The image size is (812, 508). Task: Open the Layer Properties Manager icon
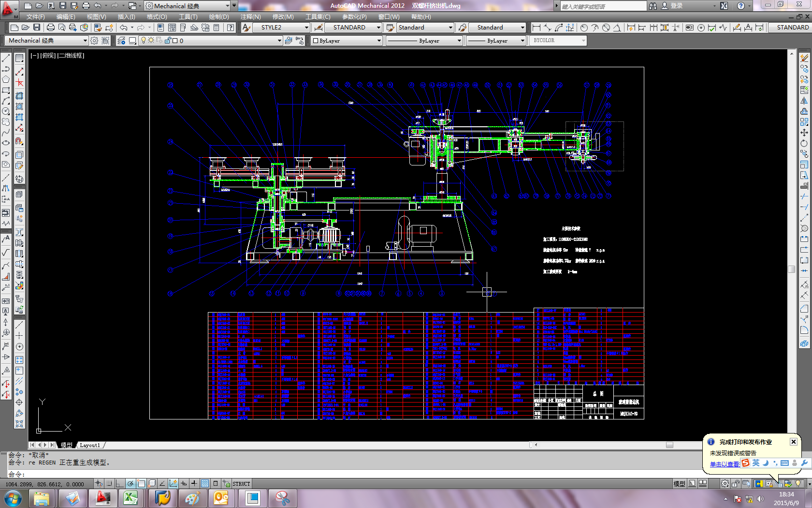(x=121, y=41)
